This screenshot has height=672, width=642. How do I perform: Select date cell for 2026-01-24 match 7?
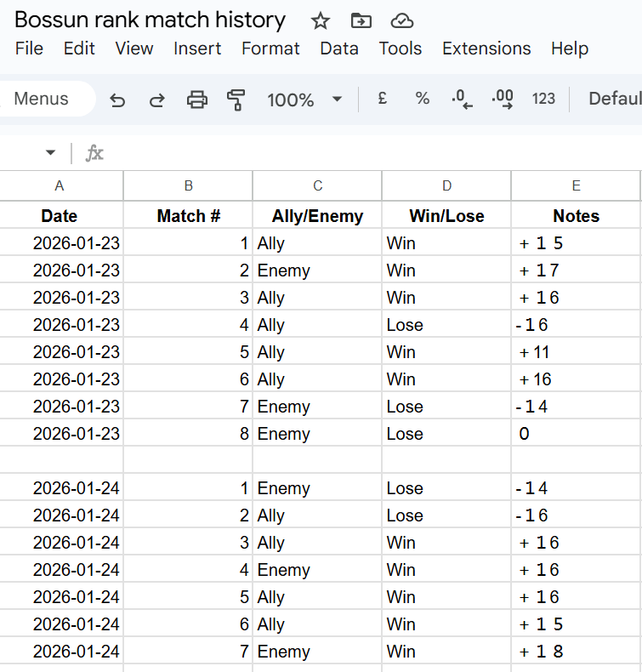coord(60,651)
